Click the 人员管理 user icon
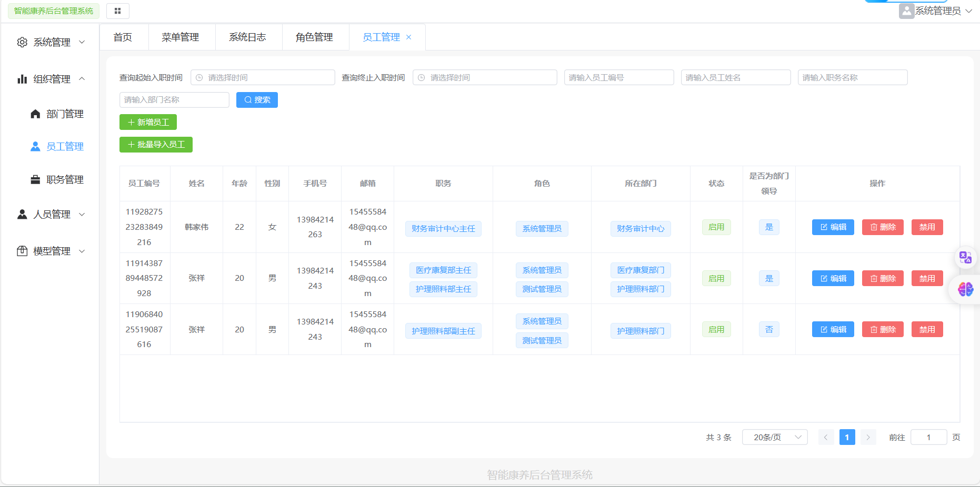This screenshot has width=980, height=487. [x=22, y=215]
